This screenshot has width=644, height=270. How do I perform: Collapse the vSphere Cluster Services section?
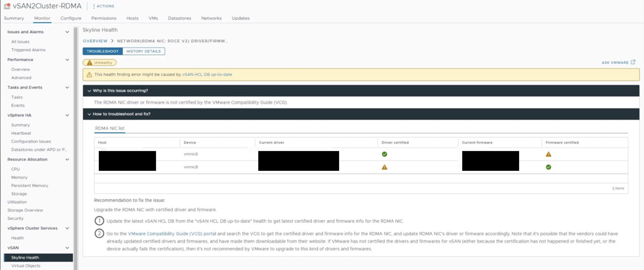(x=67, y=228)
